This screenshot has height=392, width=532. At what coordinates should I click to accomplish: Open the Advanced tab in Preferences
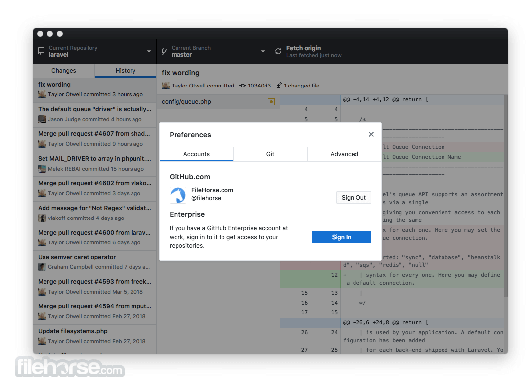(x=345, y=154)
